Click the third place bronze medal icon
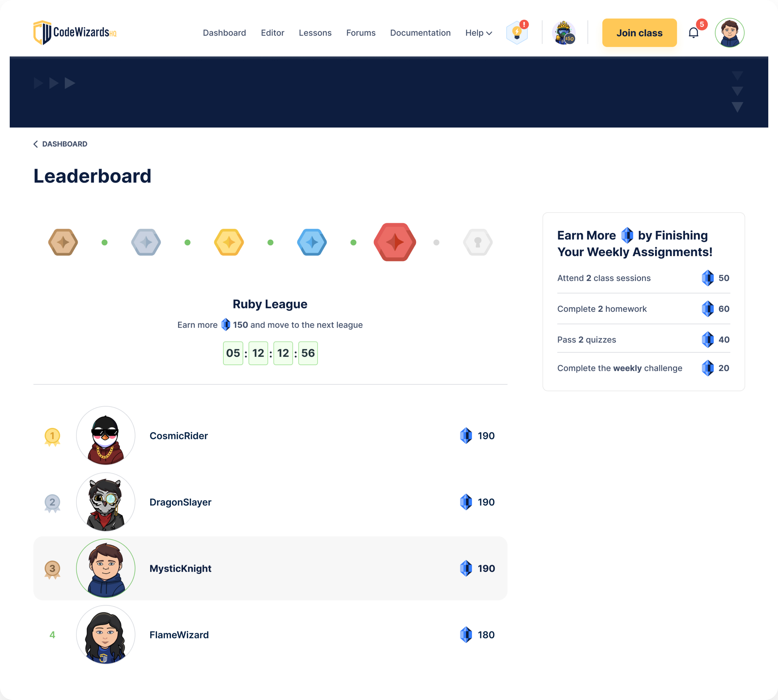The width and height of the screenshot is (778, 700). [52, 570]
